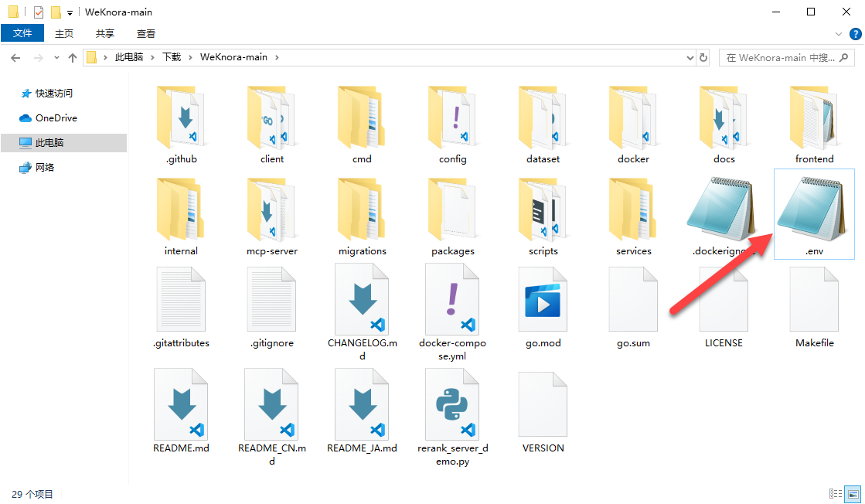Expand the ribbon with the chevron
Image resolution: width=865 pixels, height=504 pixels.
[x=839, y=34]
